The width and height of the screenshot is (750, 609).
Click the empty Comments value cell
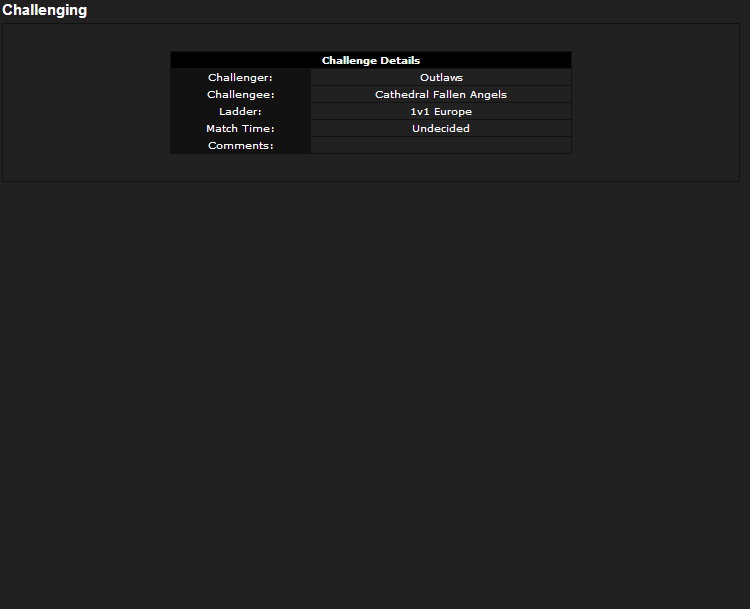point(441,145)
